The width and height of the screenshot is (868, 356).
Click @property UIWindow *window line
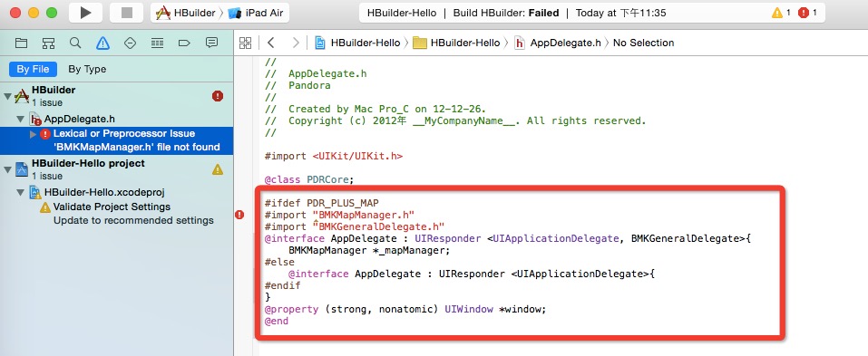(405, 310)
